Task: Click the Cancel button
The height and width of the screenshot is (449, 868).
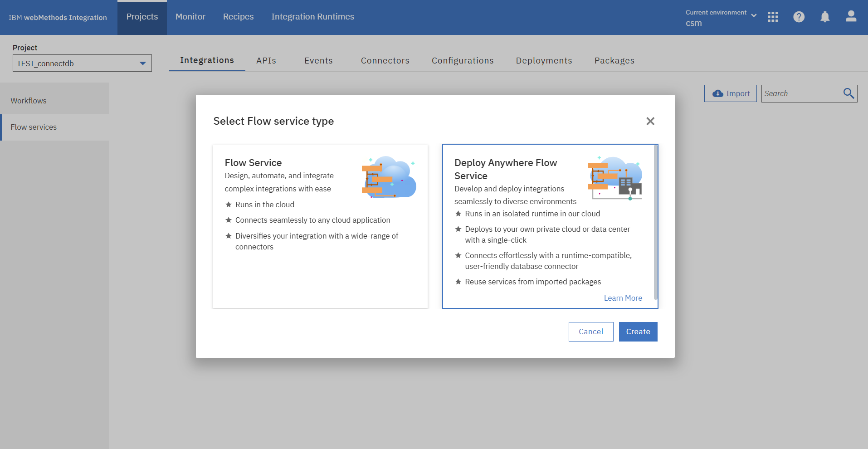Action: point(591,332)
